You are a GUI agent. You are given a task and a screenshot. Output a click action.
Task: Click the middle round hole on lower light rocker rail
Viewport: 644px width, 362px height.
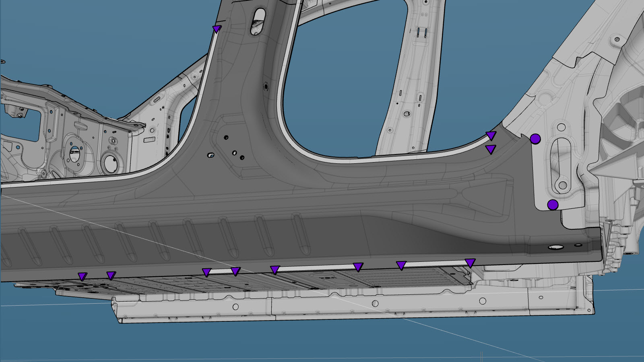[375, 303]
